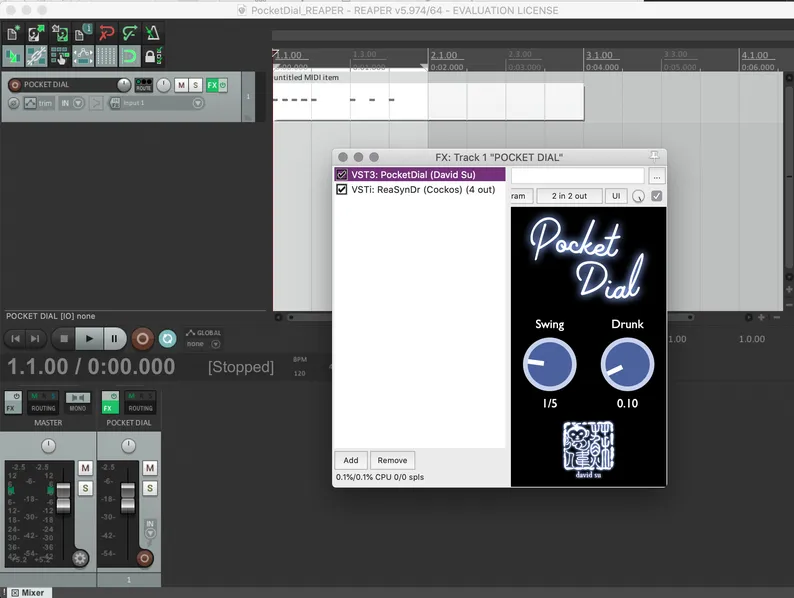Solo POCKET DIAL track in track panel
The image size is (794, 598).
tap(195, 85)
